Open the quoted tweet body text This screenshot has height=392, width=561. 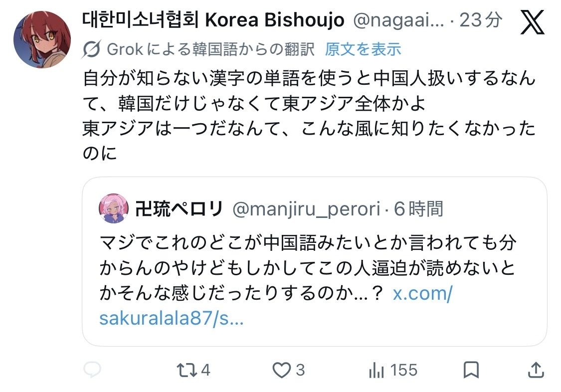(307, 268)
